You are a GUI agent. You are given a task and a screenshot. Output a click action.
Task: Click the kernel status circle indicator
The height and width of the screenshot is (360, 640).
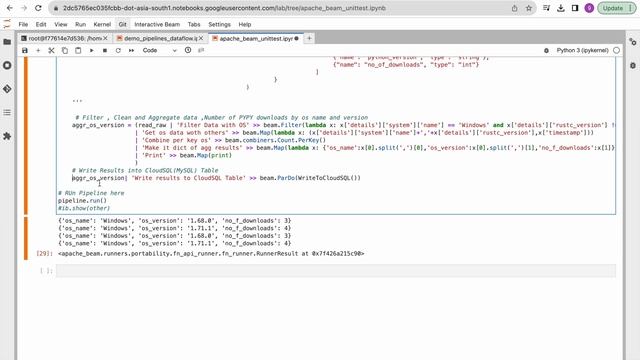[x=616, y=50]
